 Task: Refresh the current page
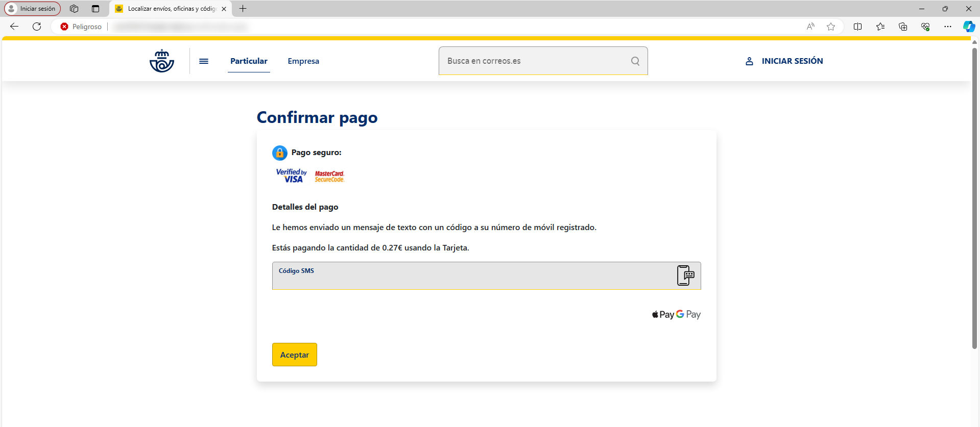pos(37,27)
